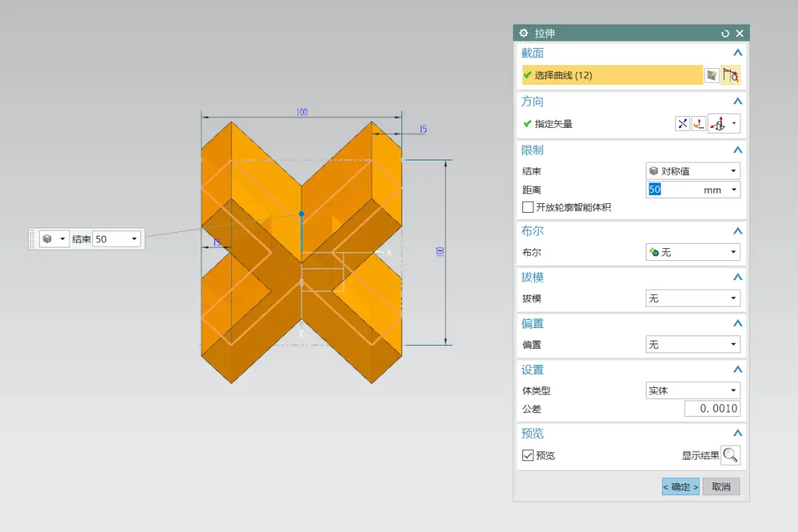Click the blue extrude handle point on model
The height and width of the screenshot is (532, 798).
pos(301,214)
